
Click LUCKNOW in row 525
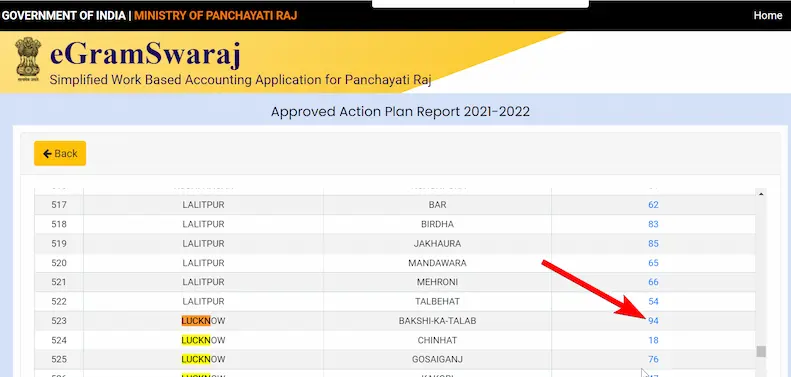tap(203, 360)
